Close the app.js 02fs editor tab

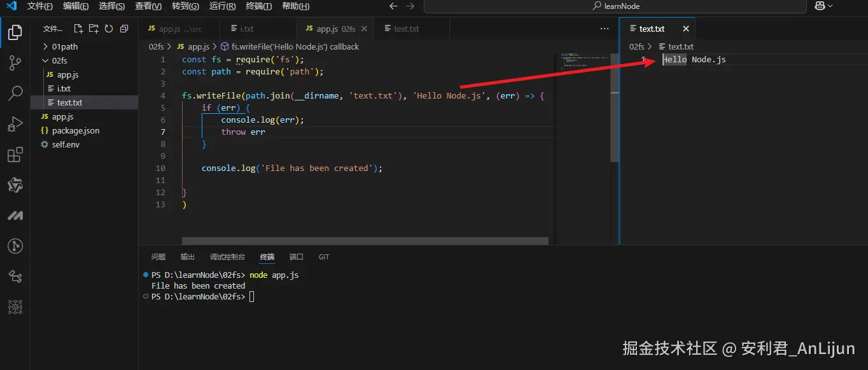point(365,29)
